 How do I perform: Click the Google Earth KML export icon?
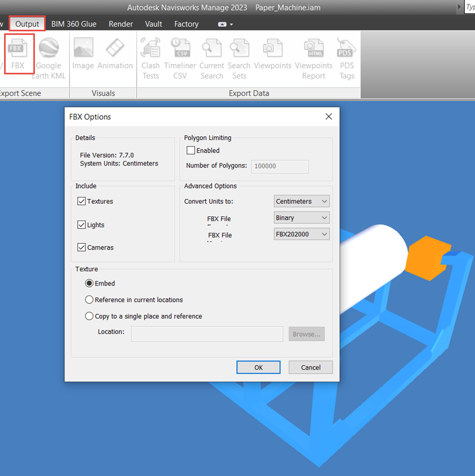coord(49,52)
